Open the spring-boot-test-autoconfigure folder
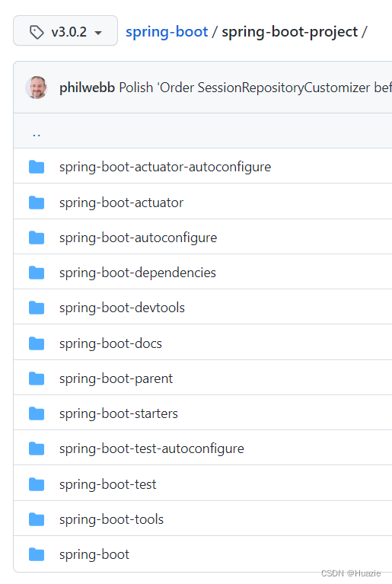The width and height of the screenshot is (392, 584). click(x=151, y=448)
